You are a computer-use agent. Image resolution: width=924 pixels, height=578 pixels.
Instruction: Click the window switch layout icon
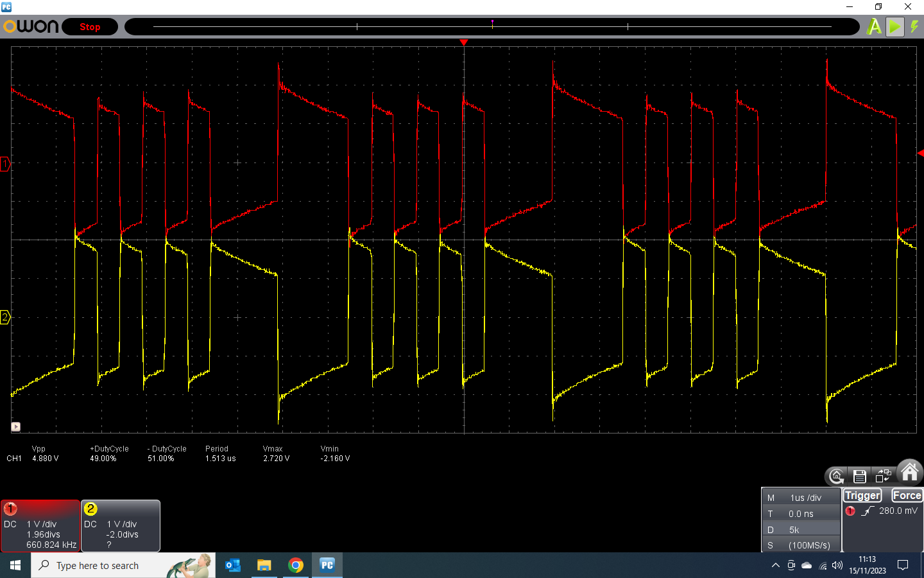point(884,476)
